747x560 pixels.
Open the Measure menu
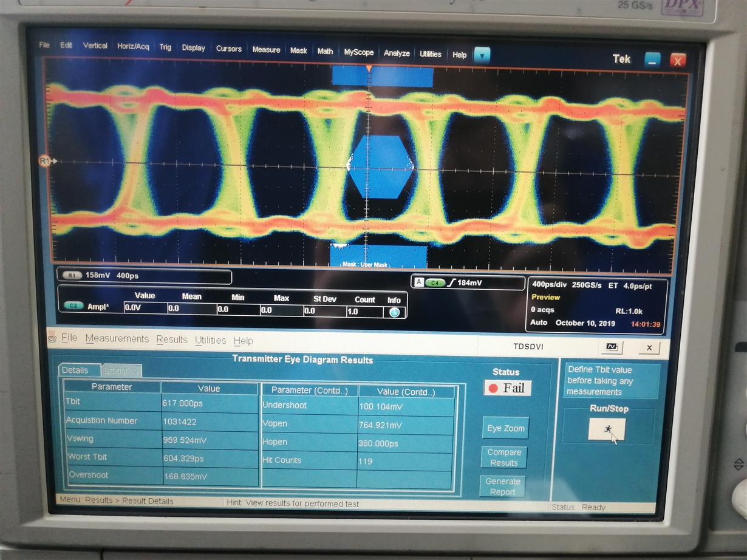click(266, 50)
